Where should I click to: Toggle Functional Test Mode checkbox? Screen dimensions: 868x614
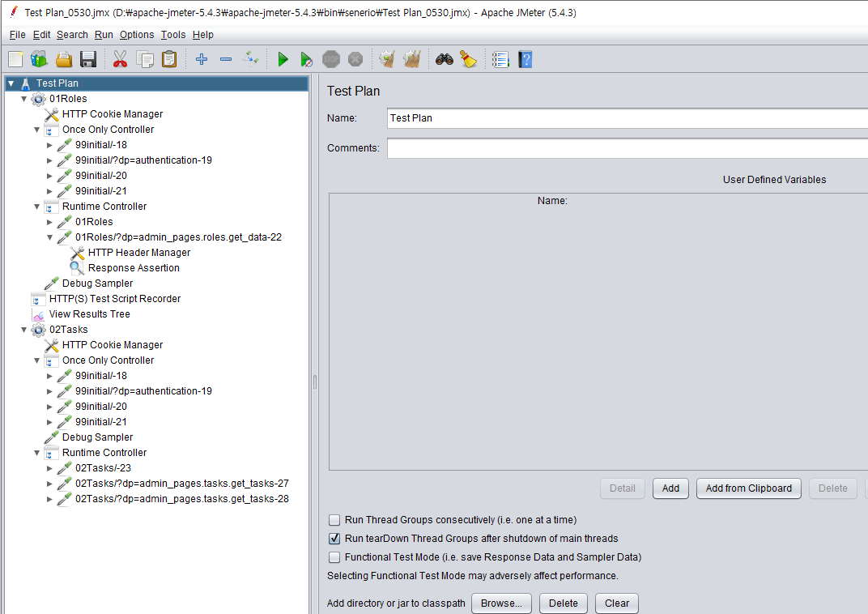tap(334, 557)
